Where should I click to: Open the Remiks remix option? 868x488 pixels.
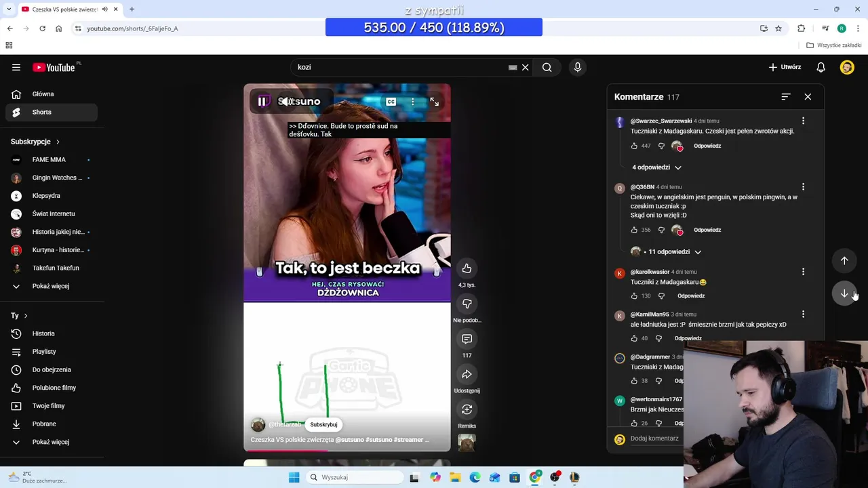(467, 409)
